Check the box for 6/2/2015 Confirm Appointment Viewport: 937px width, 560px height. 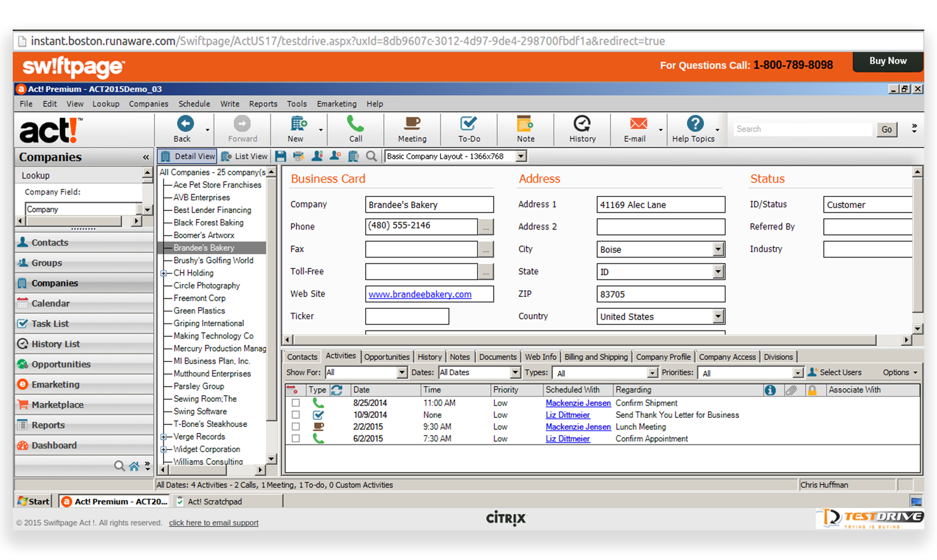coord(295,438)
